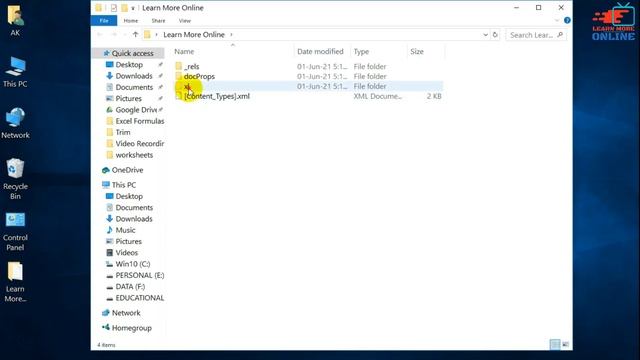This screenshot has width=640, height=360.
Task: Open the address bar history dropdown
Action: [485, 35]
